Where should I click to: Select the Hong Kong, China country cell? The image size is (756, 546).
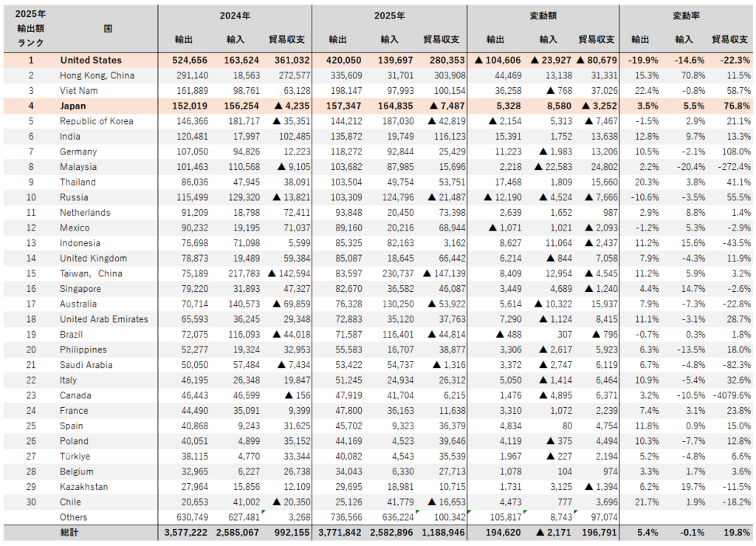pos(97,75)
